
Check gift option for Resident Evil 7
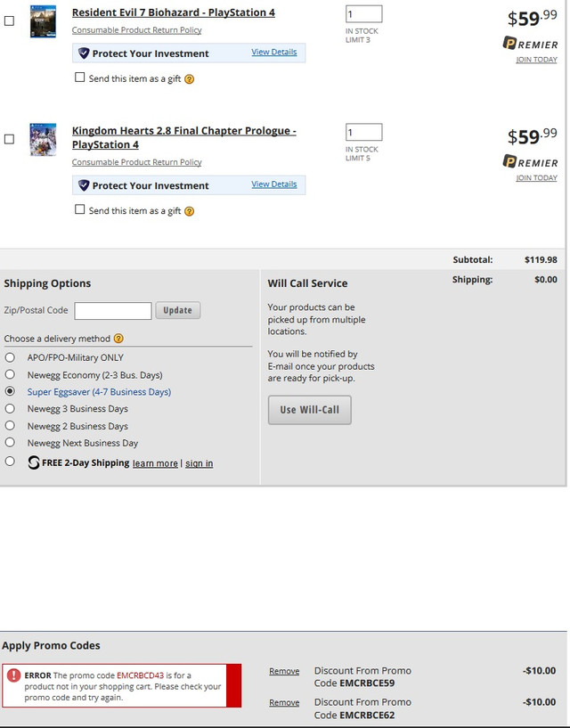[80, 78]
